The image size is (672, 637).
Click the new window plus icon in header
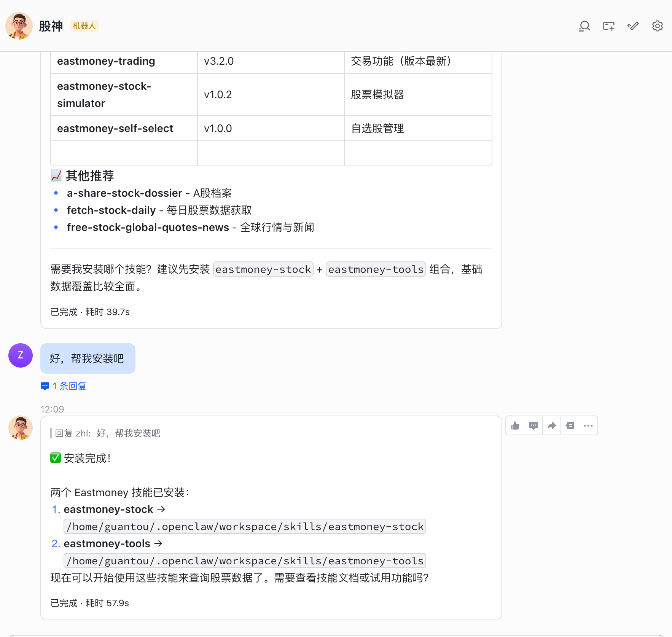[x=608, y=26]
